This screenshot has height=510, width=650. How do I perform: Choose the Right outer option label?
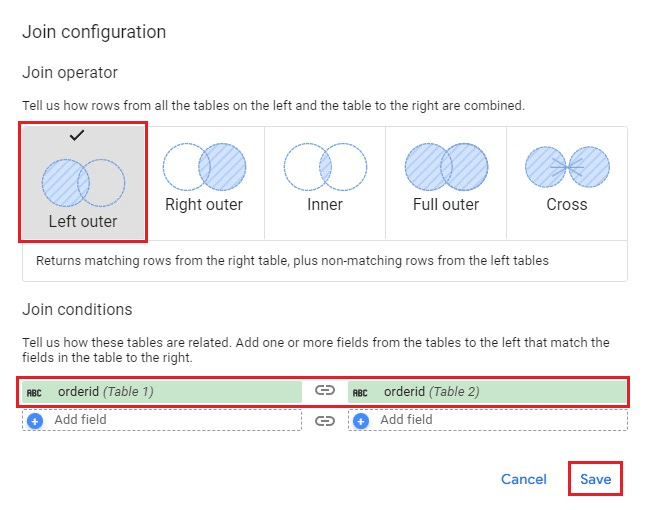click(204, 204)
